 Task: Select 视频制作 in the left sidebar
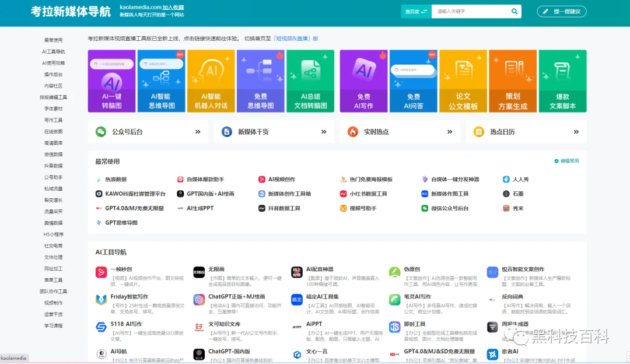tap(54, 303)
